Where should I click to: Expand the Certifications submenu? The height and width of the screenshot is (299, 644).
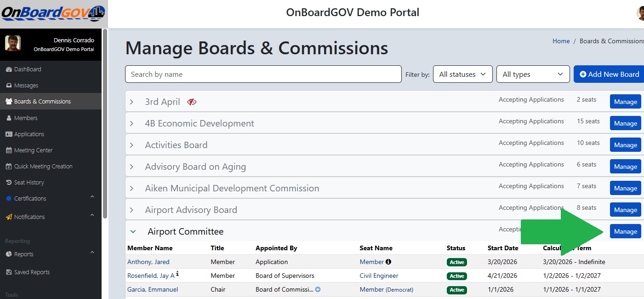point(51,198)
